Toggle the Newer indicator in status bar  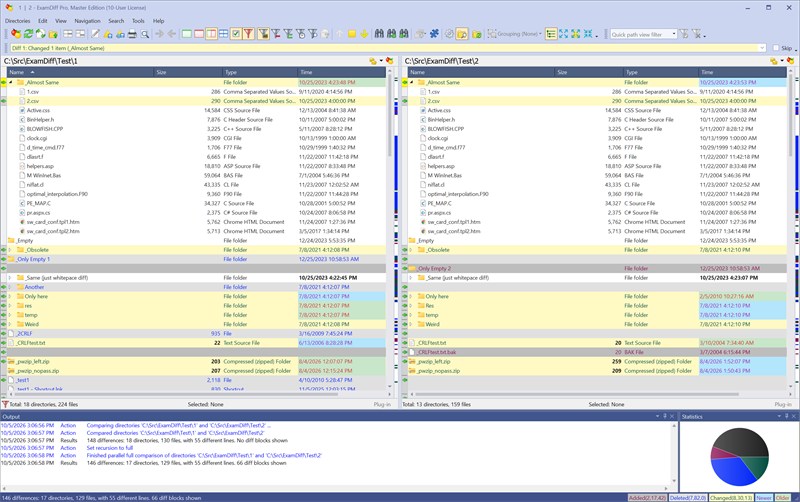(764, 498)
